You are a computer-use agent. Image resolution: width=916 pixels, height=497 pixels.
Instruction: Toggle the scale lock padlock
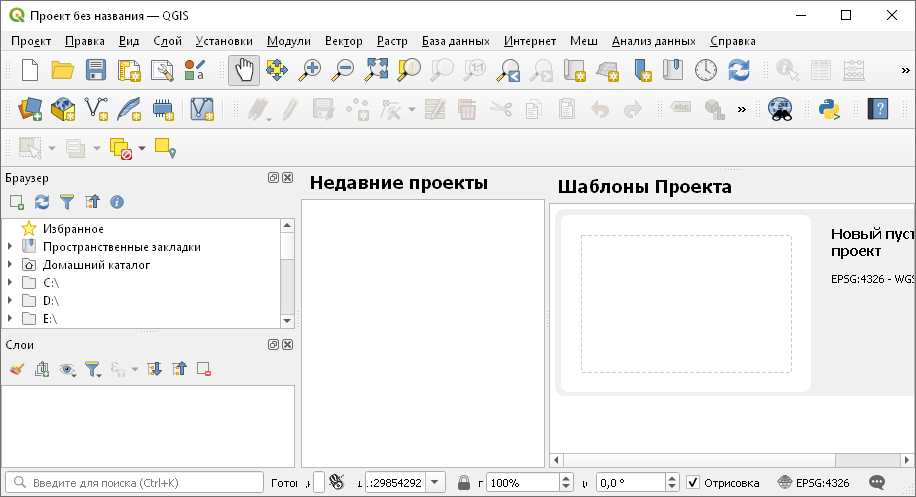point(463,482)
